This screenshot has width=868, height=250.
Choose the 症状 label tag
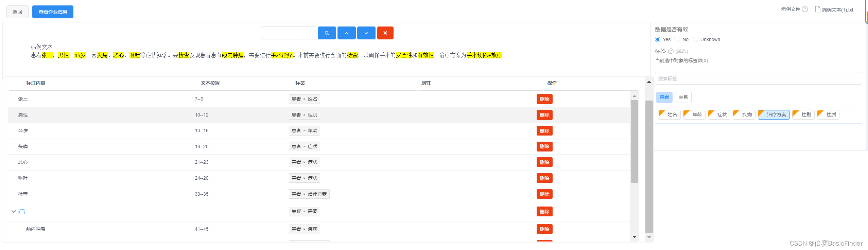point(719,115)
